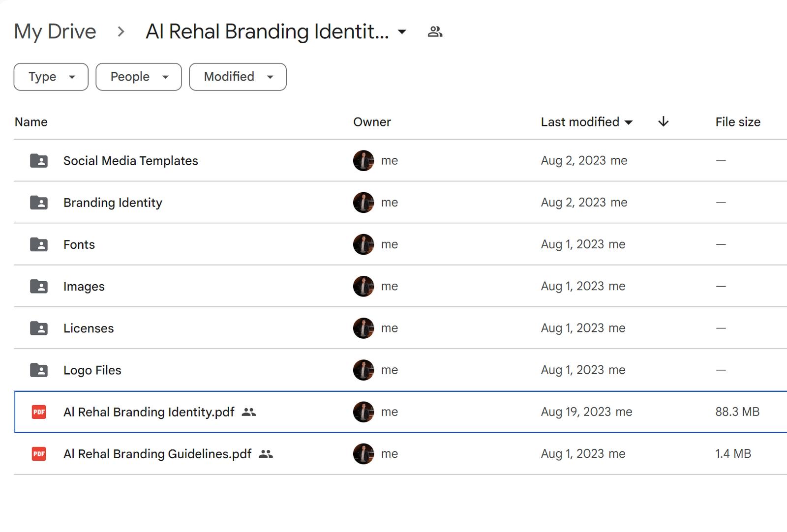Image resolution: width=787 pixels, height=532 pixels.
Task: Click the 1.4 MB file size value
Action: pos(733,453)
